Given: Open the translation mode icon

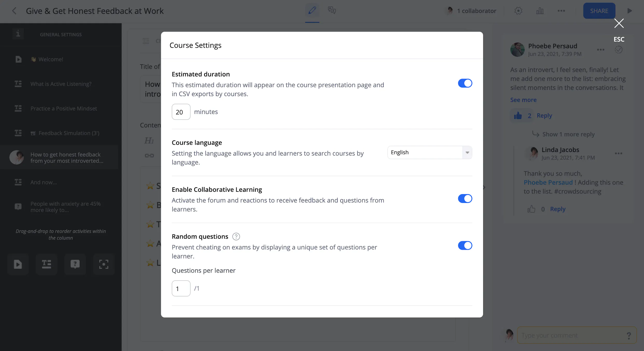Looking at the screenshot, I should coord(332,10).
